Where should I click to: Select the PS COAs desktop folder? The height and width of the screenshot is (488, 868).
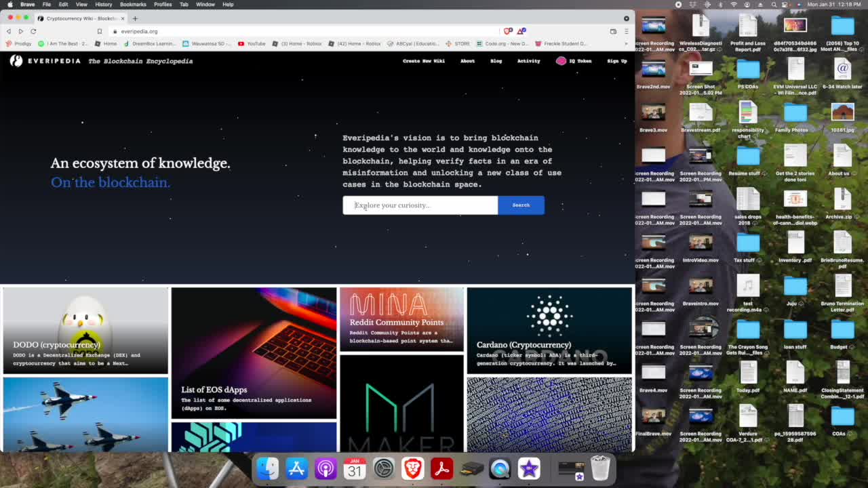click(x=748, y=73)
